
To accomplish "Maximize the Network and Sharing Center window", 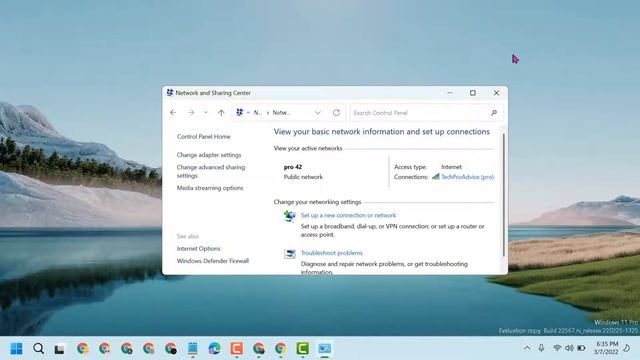I will tap(473, 93).
